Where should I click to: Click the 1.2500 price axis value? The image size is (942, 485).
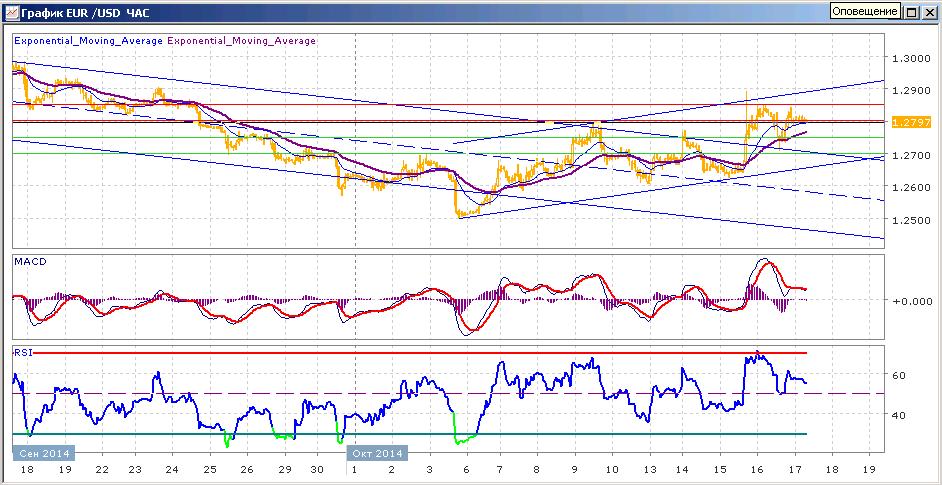coord(911,219)
